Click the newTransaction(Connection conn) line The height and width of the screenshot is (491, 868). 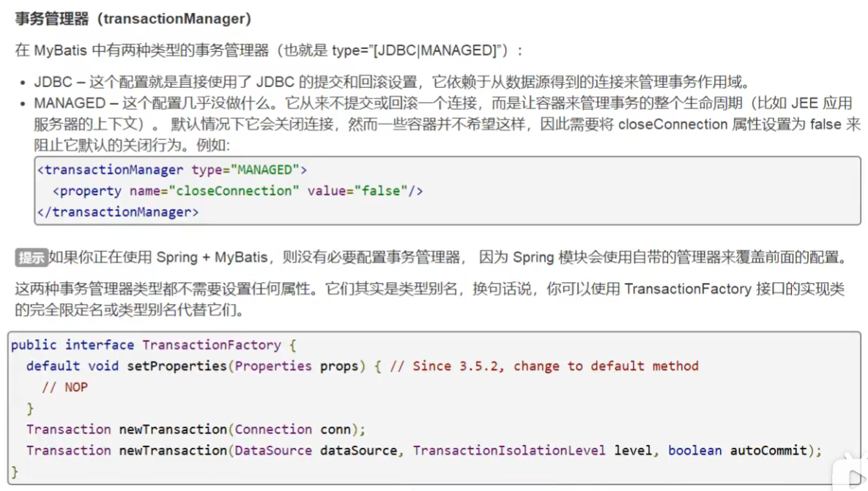[x=196, y=429]
